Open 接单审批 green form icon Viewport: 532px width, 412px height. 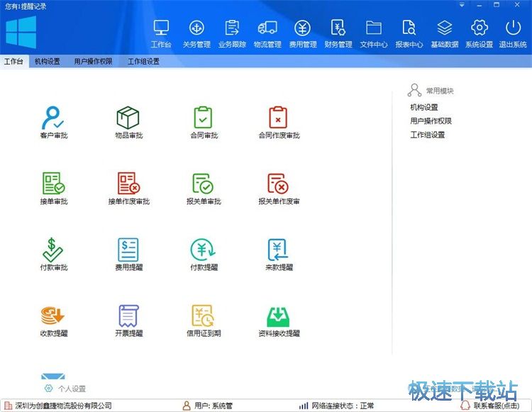(54, 184)
